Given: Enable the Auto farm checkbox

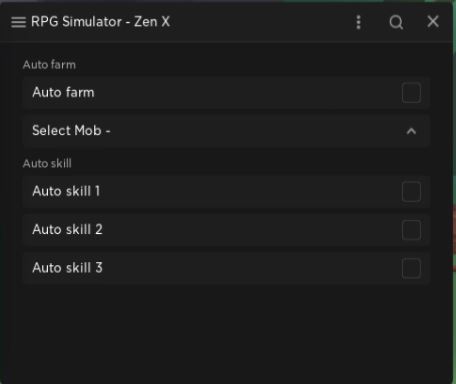Looking at the screenshot, I should [411, 93].
